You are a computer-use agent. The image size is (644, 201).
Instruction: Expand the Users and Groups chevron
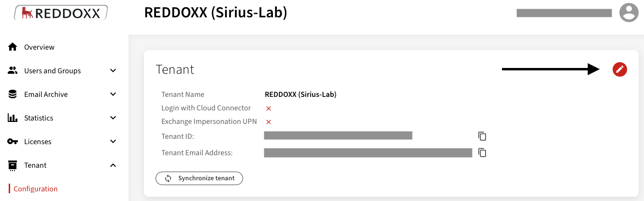tap(113, 70)
